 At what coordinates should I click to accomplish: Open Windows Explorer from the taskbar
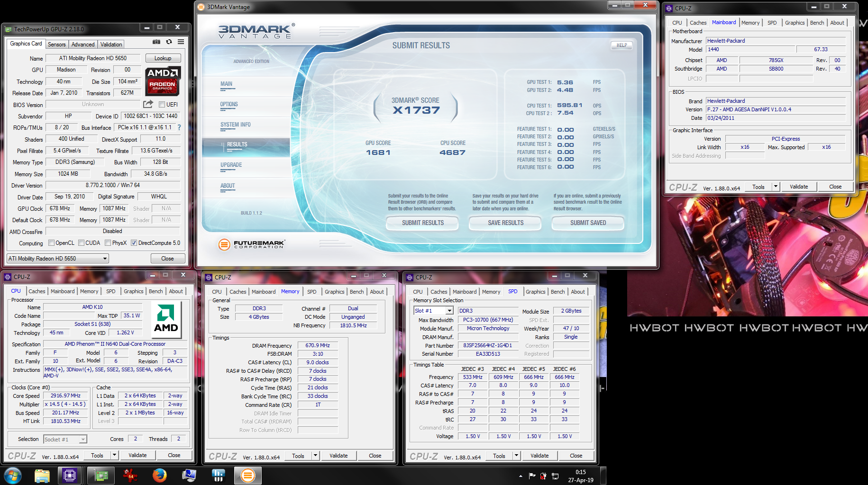(x=42, y=476)
